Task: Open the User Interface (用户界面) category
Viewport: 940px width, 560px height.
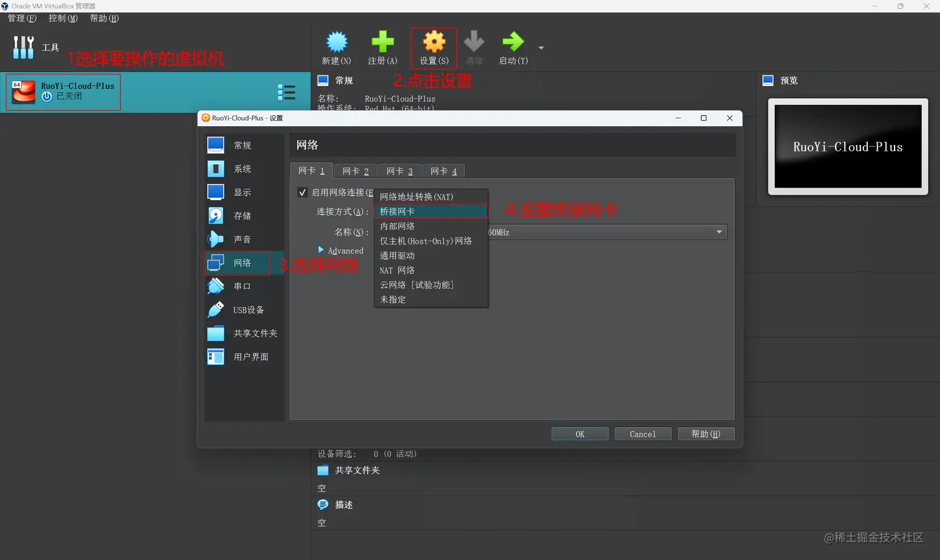Action: click(244, 357)
